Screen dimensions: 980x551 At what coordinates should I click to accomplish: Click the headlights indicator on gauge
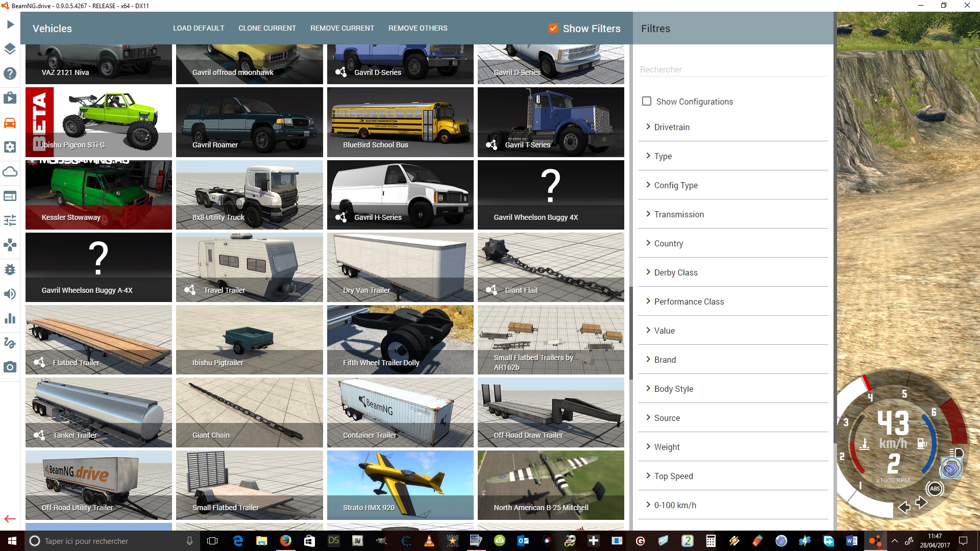click(x=955, y=453)
